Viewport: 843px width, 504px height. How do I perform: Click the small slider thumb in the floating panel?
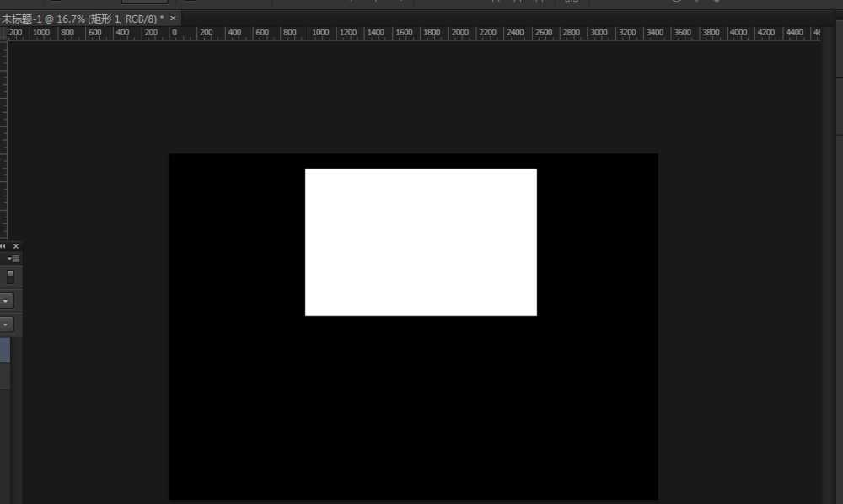(x=10, y=276)
